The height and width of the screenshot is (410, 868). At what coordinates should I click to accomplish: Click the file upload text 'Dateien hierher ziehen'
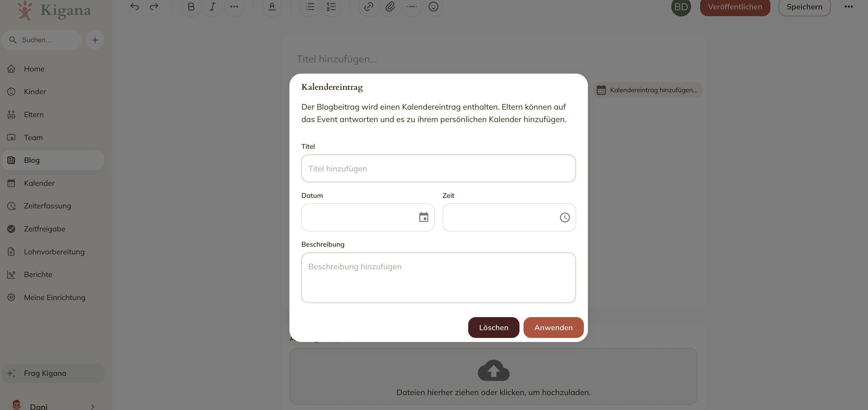(493, 393)
